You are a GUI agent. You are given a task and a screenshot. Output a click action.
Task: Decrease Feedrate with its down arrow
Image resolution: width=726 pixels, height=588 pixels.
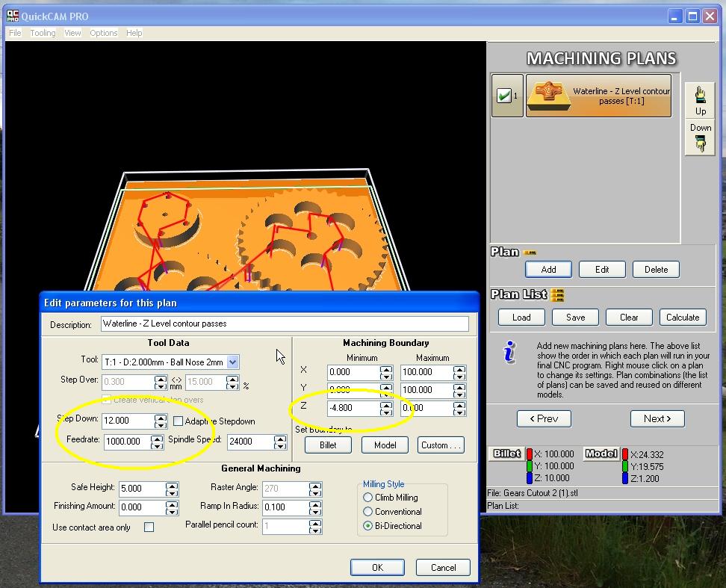(x=157, y=445)
